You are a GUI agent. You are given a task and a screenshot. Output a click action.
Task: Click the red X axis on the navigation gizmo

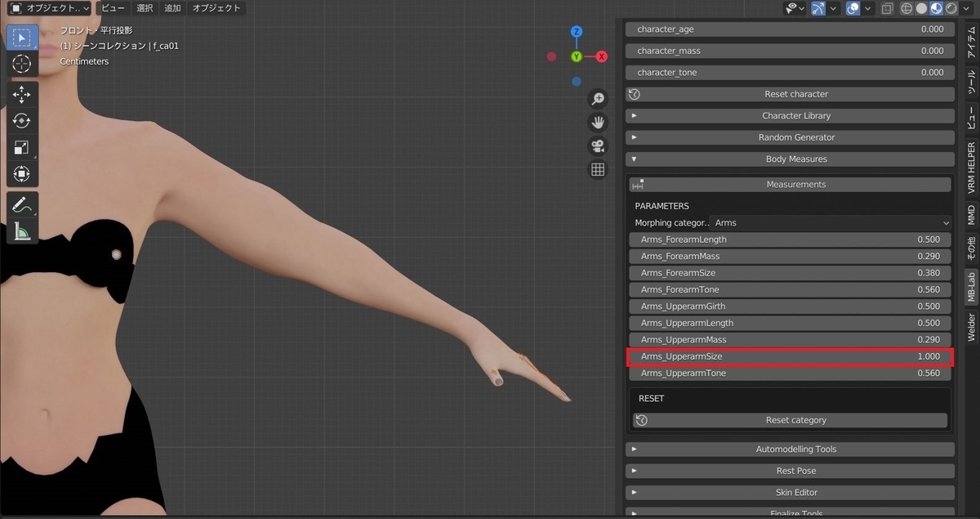tap(602, 56)
